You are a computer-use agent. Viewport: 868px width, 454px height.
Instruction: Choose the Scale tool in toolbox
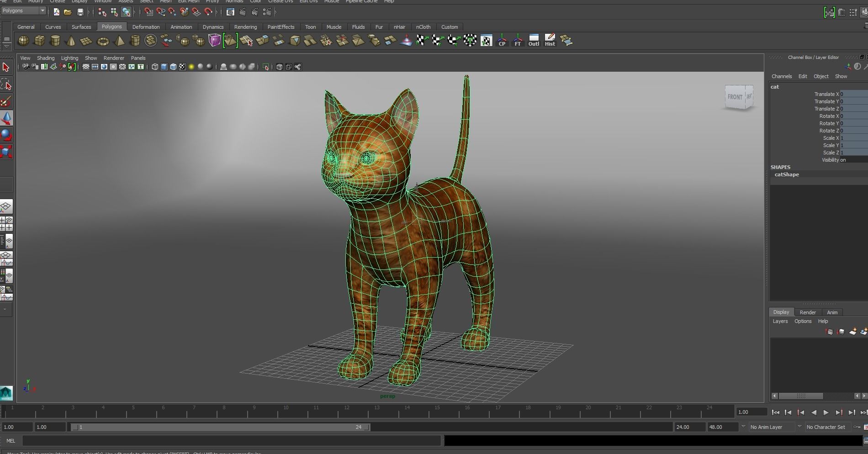6,152
